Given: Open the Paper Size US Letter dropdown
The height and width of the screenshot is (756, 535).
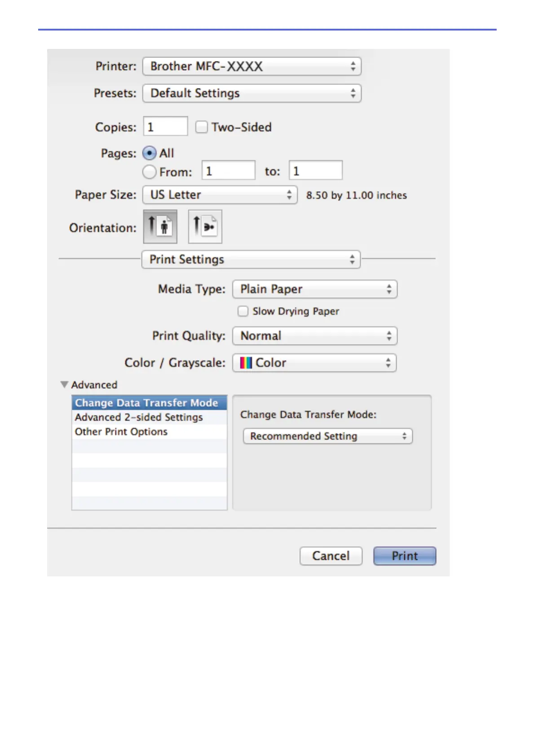Looking at the screenshot, I should pos(220,195).
